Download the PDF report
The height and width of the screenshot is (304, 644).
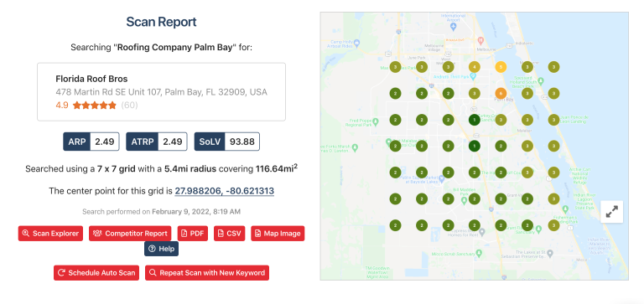[x=193, y=234]
